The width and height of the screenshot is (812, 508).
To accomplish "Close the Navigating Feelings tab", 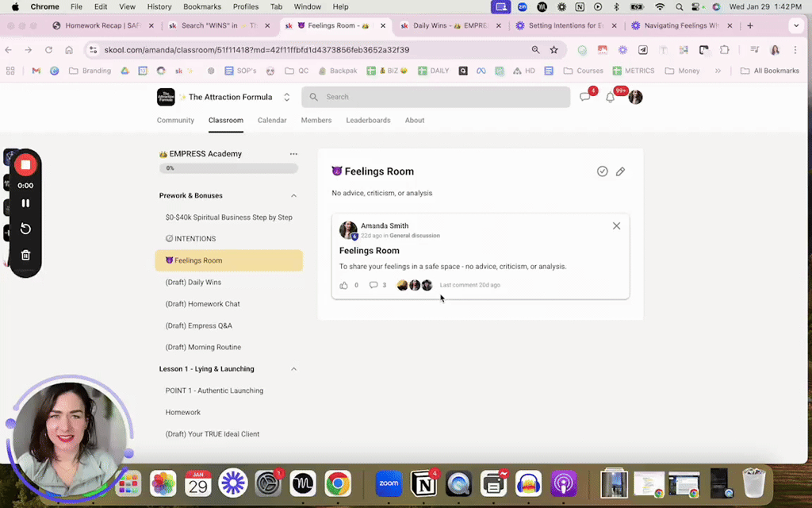I will click(730, 25).
